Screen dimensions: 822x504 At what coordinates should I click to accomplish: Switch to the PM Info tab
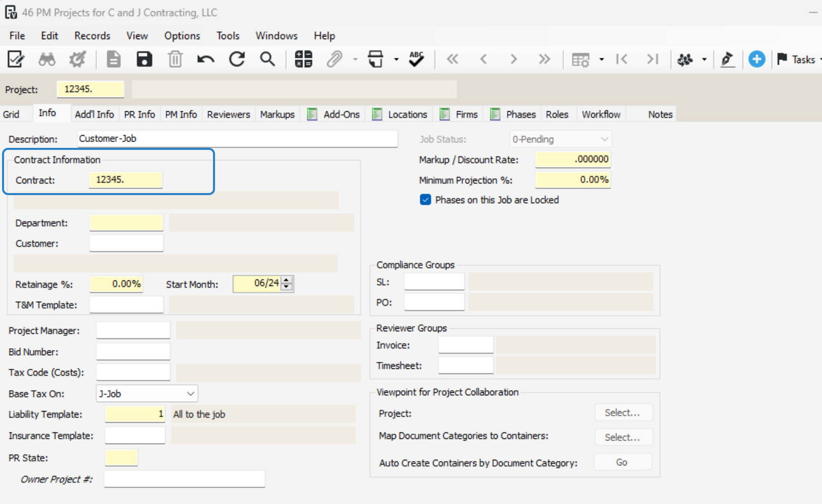click(181, 114)
